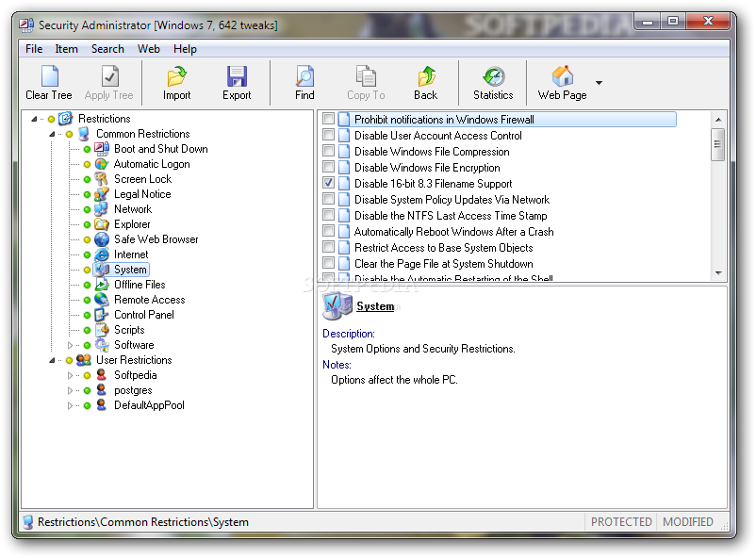Check Disable System Policy Updates Via Network

coord(328,199)
